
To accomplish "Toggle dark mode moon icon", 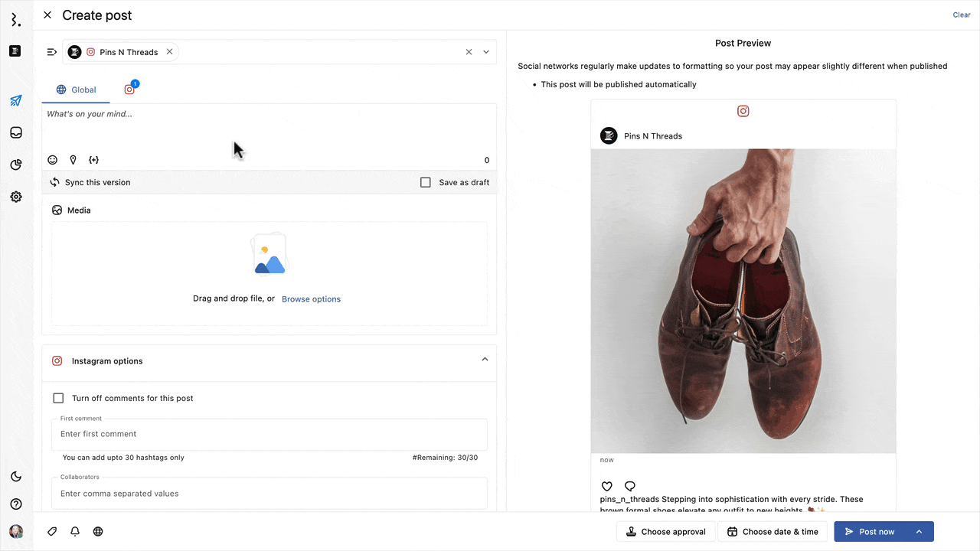I will tap(16, 477).
